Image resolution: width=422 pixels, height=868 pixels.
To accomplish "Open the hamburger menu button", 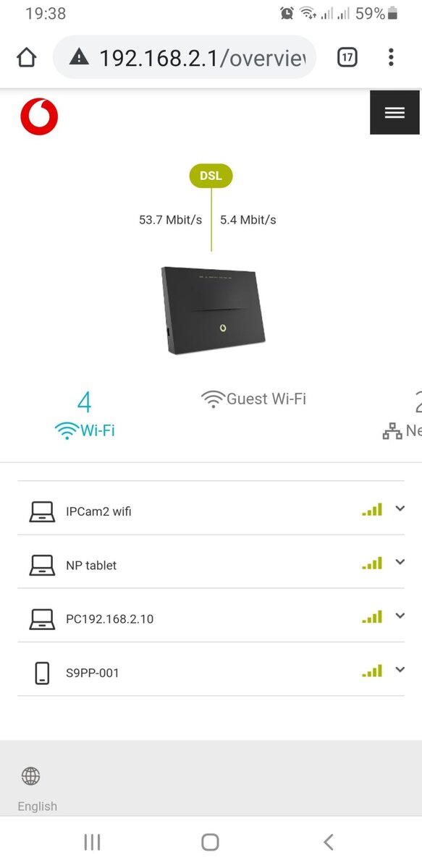I will pos(394,112).
